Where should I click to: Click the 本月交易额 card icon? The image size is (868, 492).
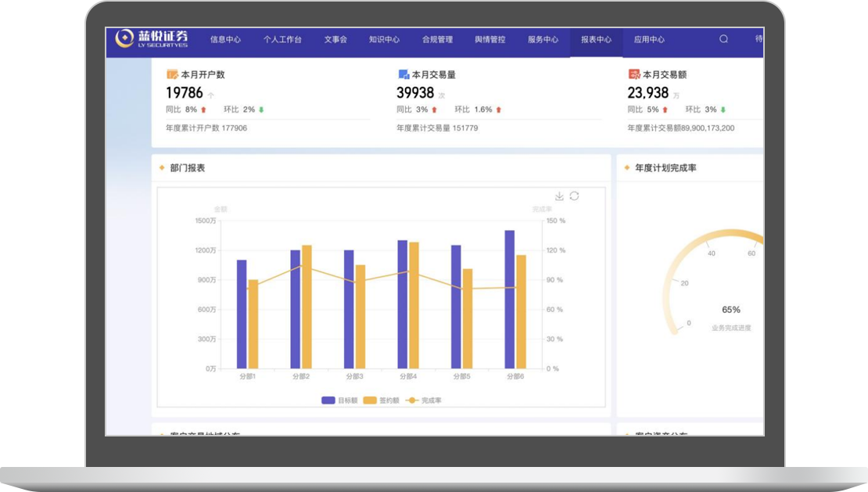(x=634, y=74)
